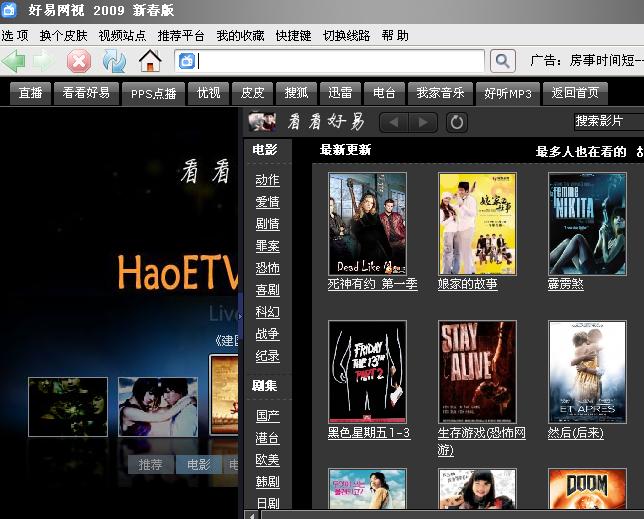The image size is (644, 519).
Task: Switch to the 我家音乐 tab
Action: click(440, 93)
